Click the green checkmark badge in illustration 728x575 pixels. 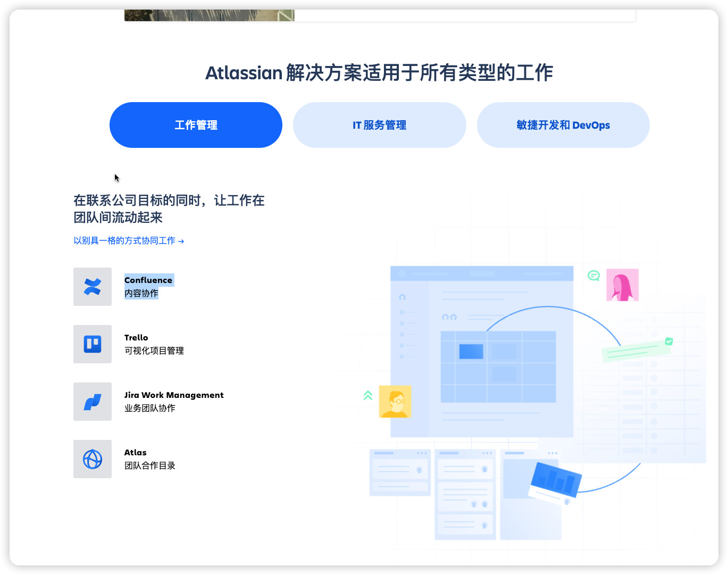669,341
